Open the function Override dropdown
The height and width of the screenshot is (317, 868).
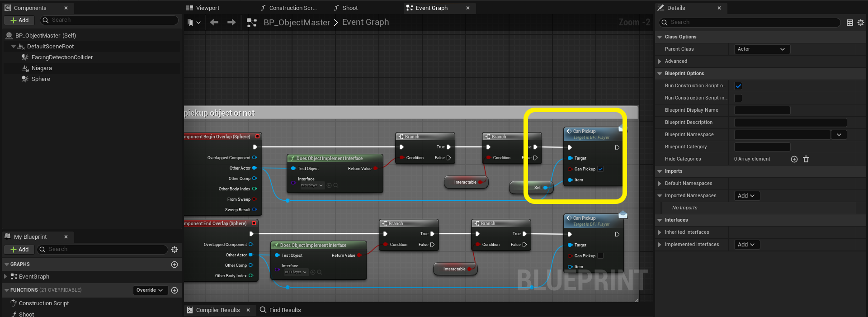(150, 290)
